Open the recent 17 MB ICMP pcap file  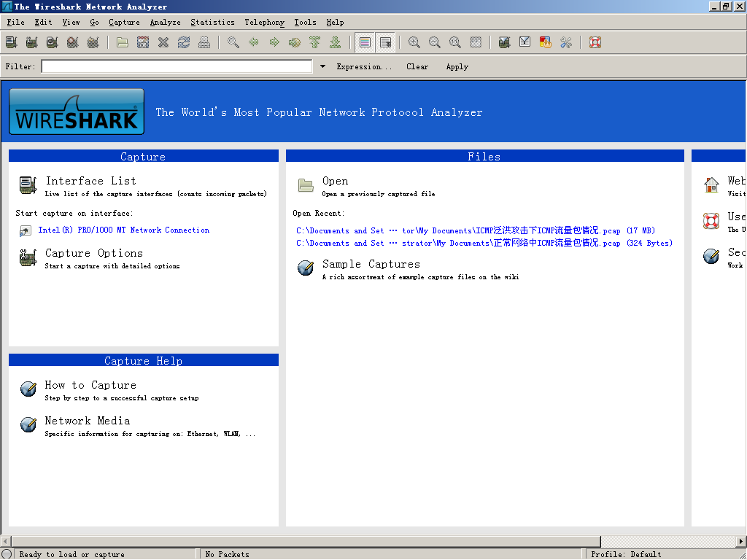pyautogui.click(x=476, y=231)
